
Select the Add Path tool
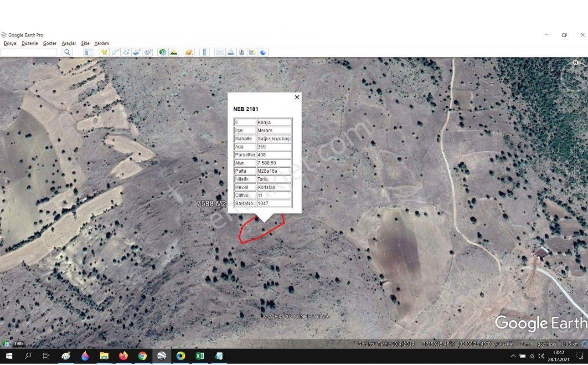point(126,52)
